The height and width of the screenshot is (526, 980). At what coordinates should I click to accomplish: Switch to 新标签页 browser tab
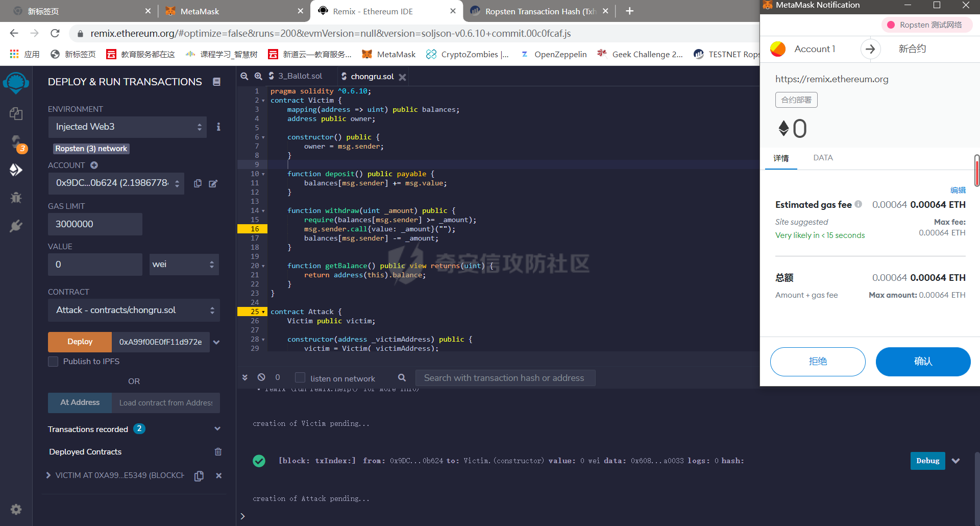pyautogui.click(x=82, y=11)
